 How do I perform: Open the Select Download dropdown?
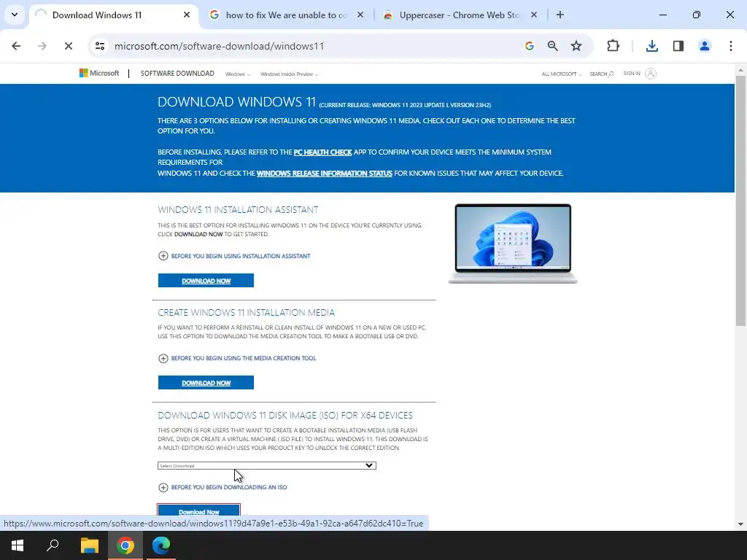pos(267,466)
